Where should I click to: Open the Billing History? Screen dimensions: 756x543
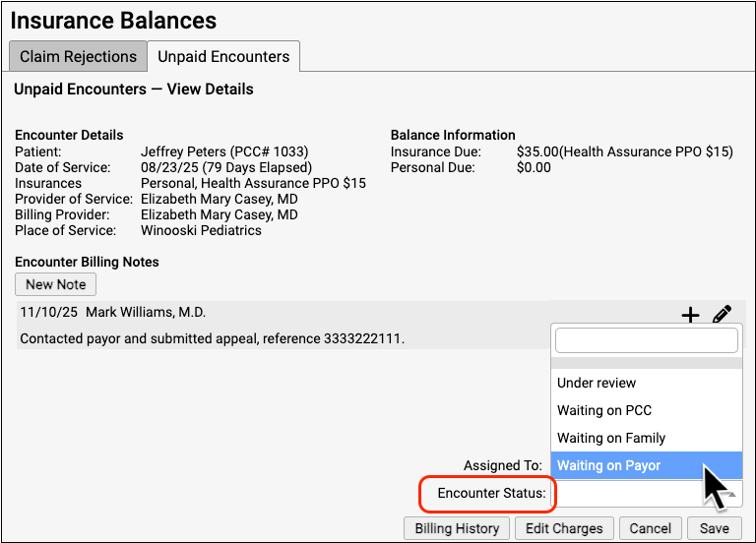coord(457,528)
